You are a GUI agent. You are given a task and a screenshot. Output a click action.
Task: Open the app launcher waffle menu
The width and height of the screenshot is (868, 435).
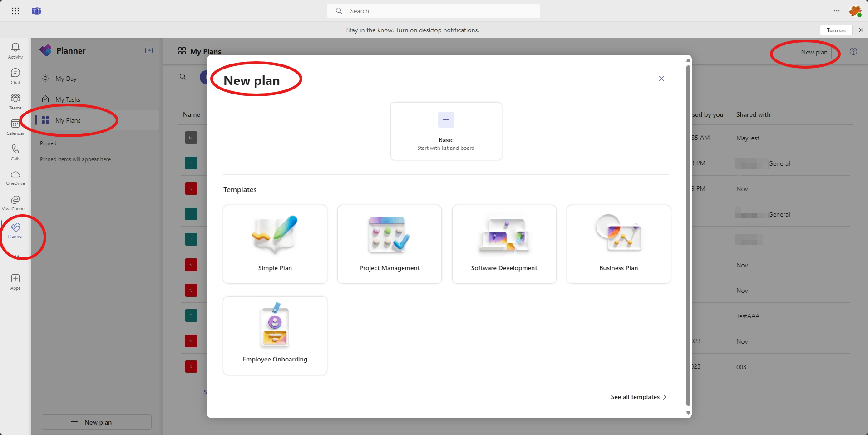(15, 10)
